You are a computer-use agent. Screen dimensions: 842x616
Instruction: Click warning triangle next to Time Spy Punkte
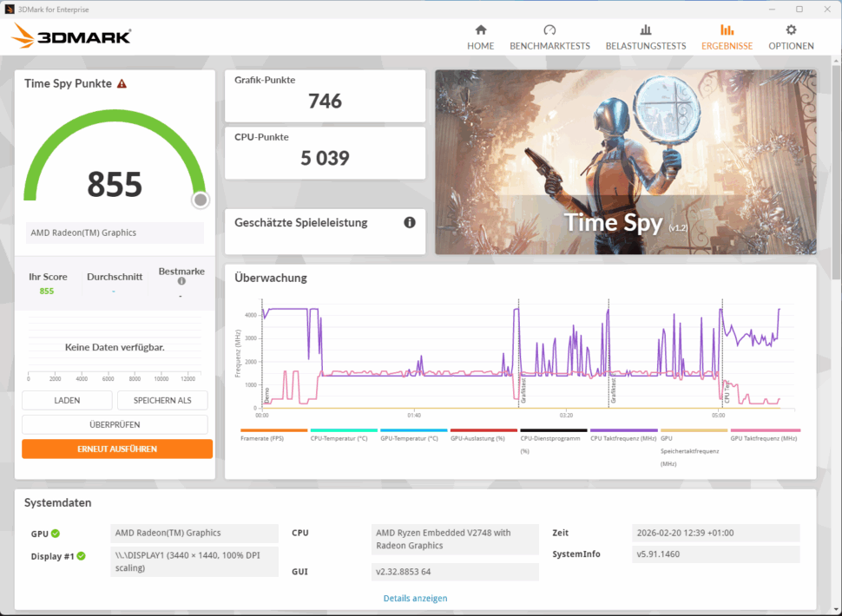tap(122, 84)
